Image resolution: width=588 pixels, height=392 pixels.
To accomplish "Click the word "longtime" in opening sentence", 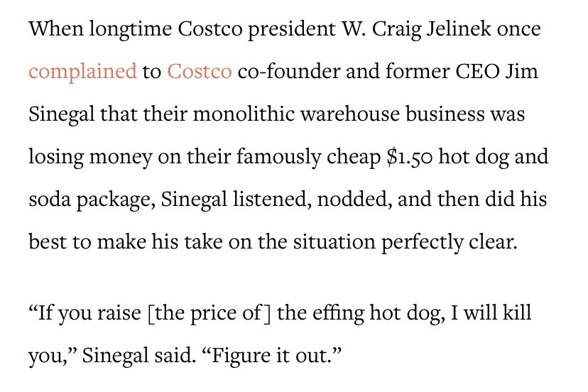I will (124, 30).
